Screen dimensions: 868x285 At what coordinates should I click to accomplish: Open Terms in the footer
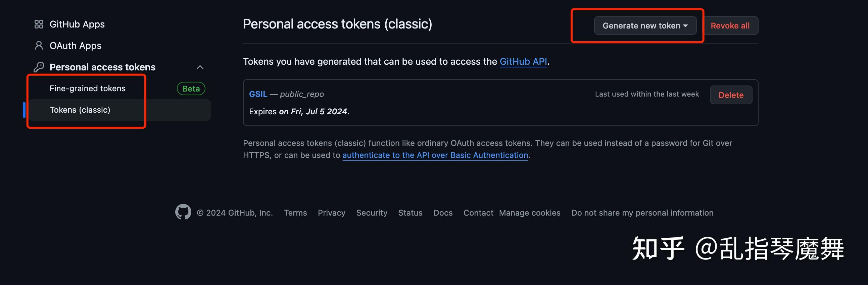295,213
